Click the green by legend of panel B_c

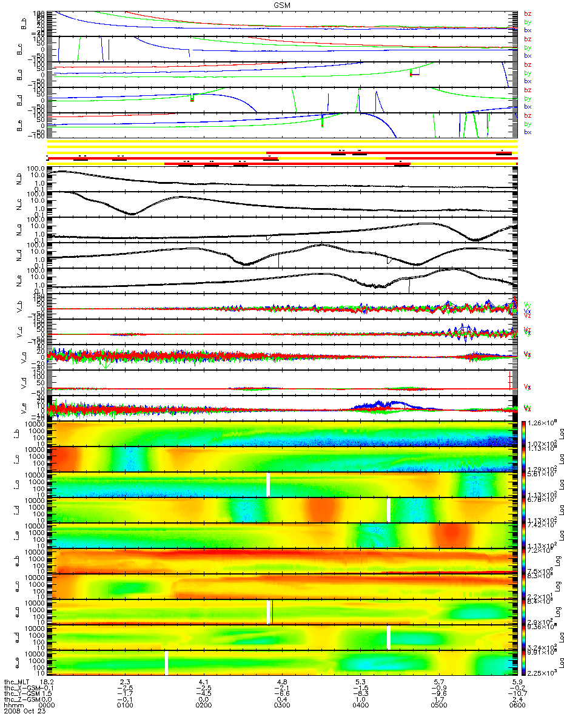pos(528,47)
